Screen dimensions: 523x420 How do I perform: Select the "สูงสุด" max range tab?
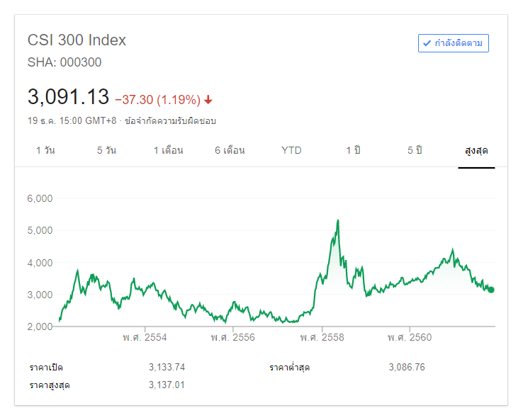(x=476, y=150)
